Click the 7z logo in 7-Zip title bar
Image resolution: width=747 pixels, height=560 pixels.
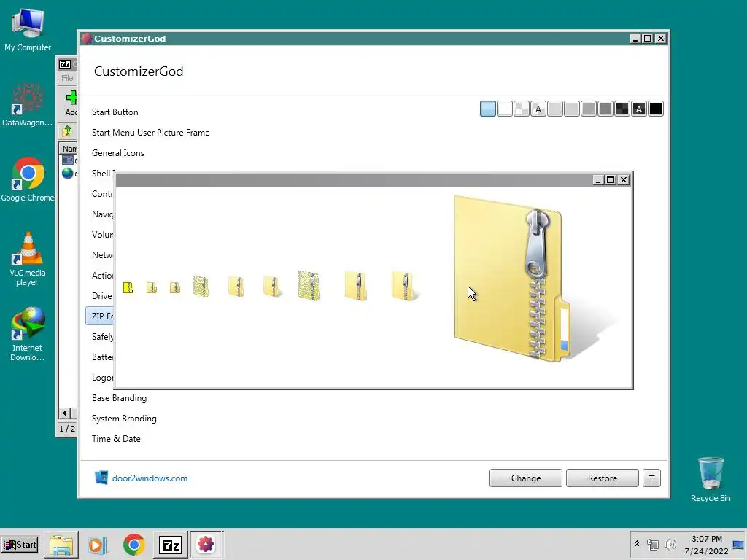65,64
